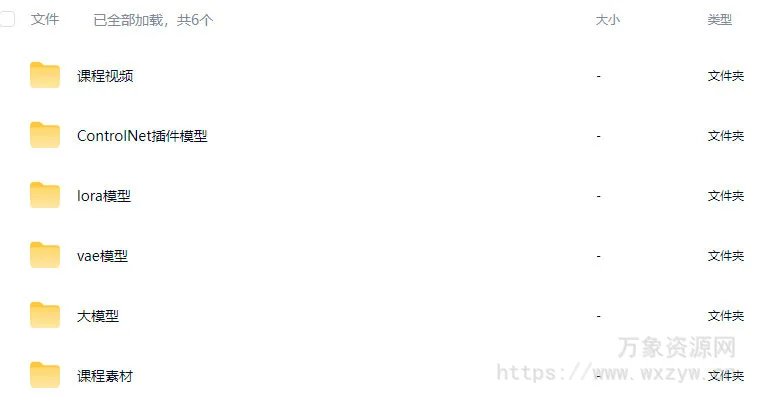
Task: Toggle the select-all checkbox beside 文件
Action: point(7,19)
